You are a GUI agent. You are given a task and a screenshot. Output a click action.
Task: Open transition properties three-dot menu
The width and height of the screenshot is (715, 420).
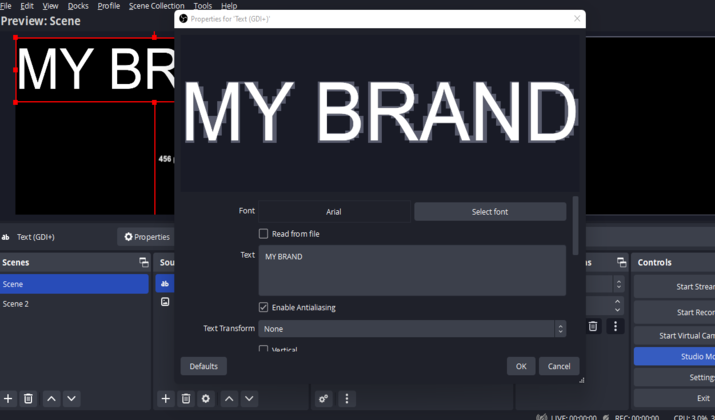coord(616,326)
